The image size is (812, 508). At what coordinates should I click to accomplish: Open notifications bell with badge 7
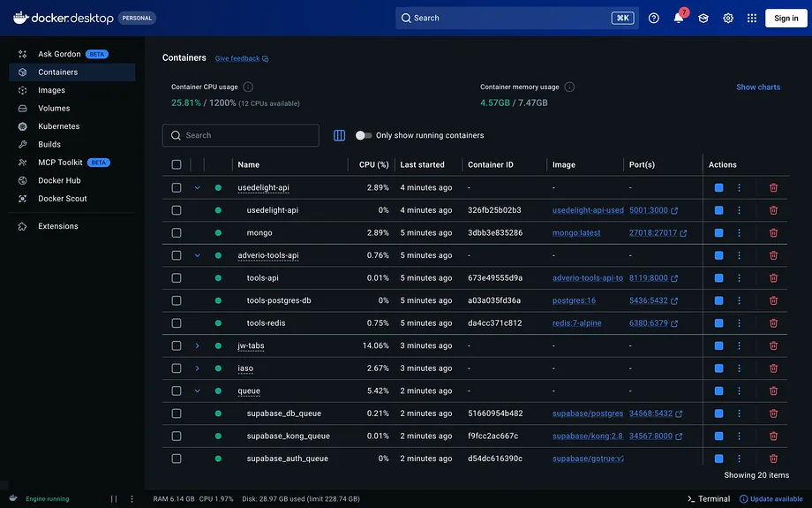(x=679, y=19)
